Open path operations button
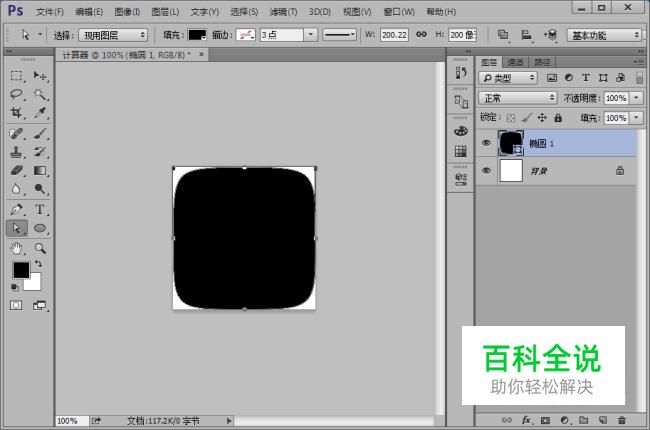The width and height of the screenshot is (650, 430). (x=503, y=35)
